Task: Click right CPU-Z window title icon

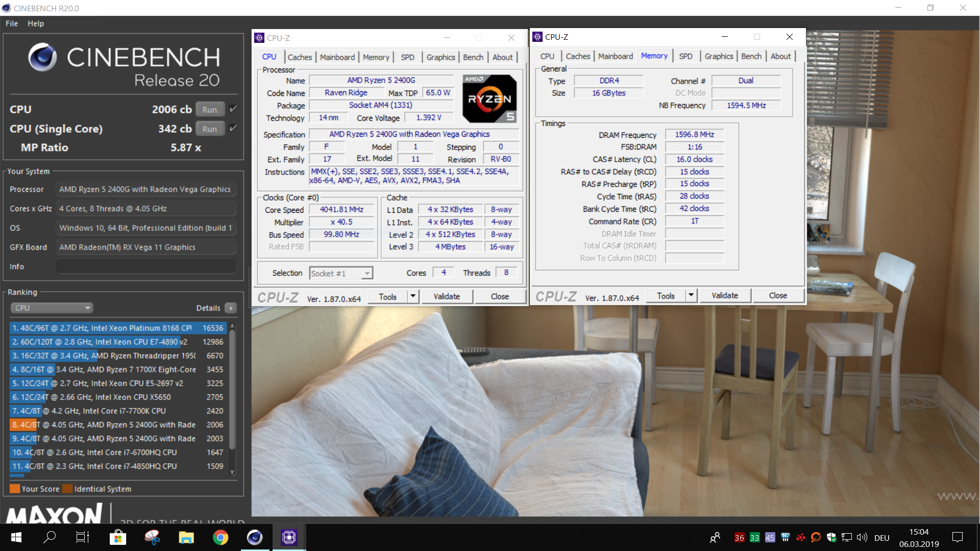Action: [x=537, y=37]
